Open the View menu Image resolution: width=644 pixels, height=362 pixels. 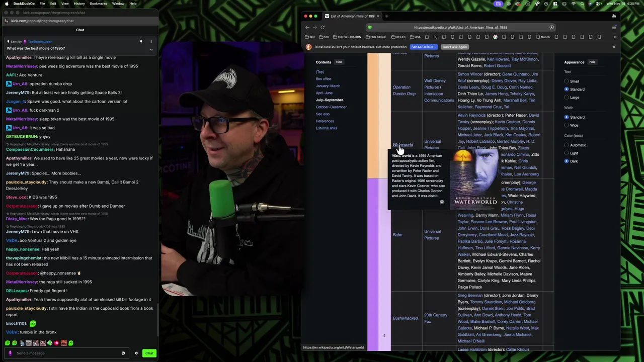click(65, 4)
